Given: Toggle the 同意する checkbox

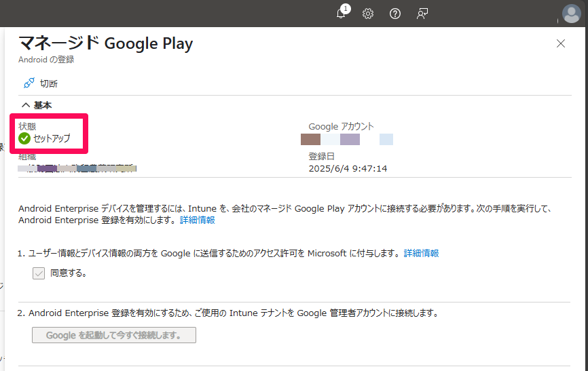Looking at the screenshot, I should pos(39,273).
